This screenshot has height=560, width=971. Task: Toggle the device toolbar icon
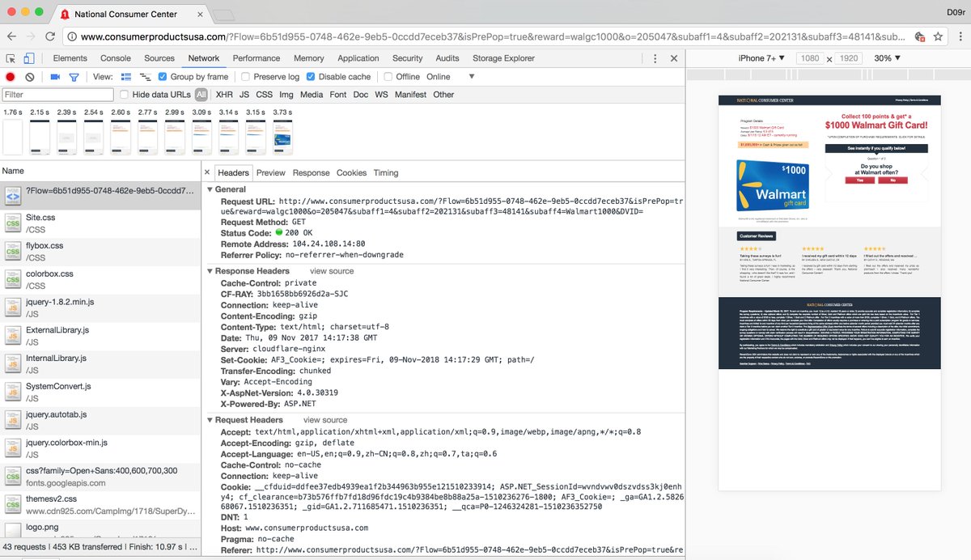point(28,58)
